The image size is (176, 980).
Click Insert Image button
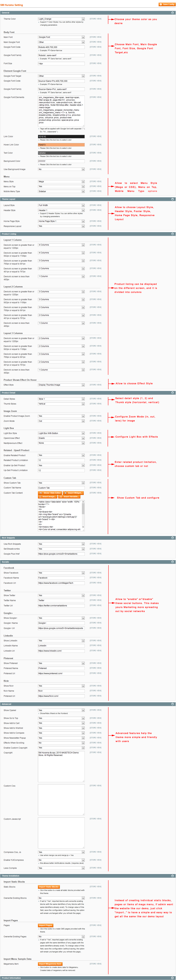(48, 496)
